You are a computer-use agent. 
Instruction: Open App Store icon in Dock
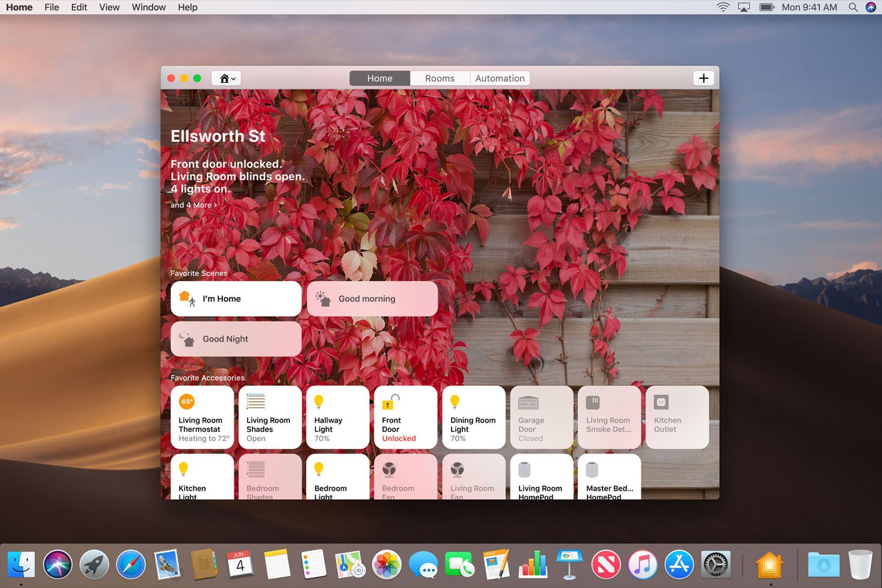679,564
